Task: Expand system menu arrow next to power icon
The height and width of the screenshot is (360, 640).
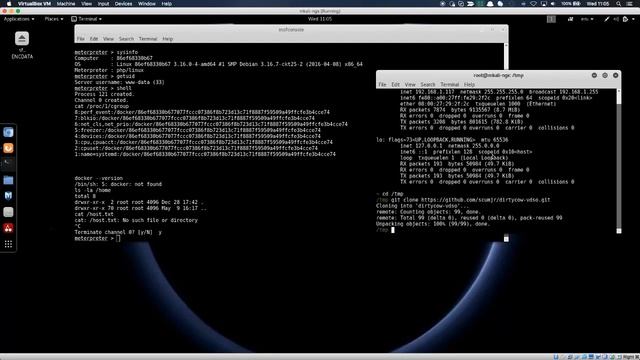Action: coord(633,19)
